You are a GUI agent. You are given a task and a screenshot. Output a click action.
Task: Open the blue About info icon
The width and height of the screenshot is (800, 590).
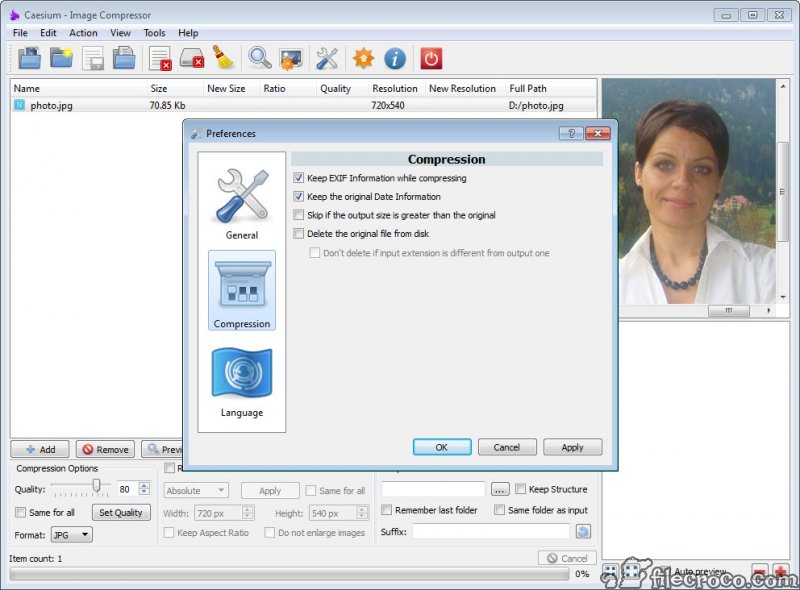[x=395, y=58]
